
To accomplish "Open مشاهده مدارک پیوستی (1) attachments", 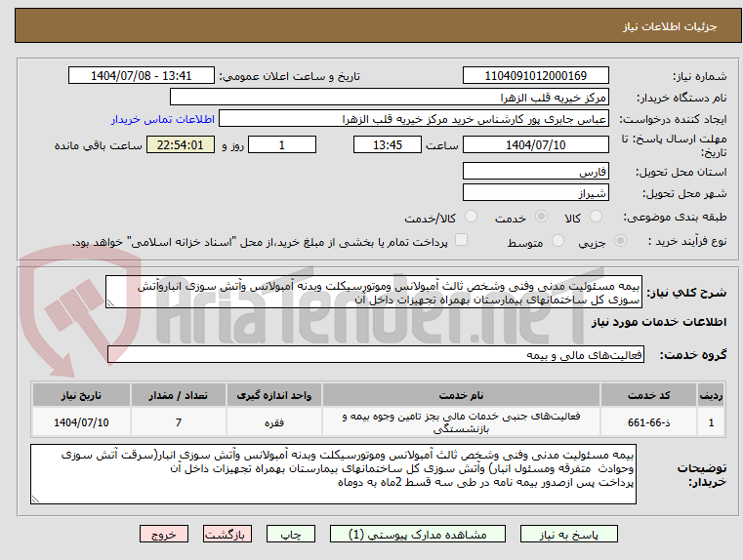I will pos(418,534).
